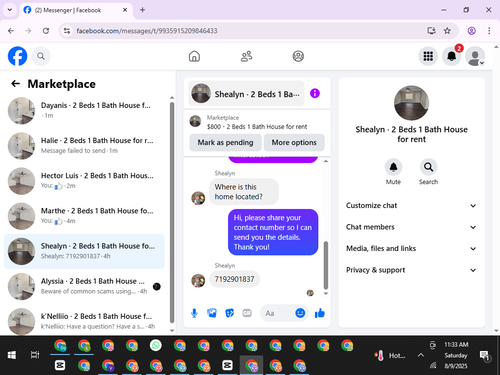
Task: Click the 7192901837 message bubble
Action: pos(234,279)
